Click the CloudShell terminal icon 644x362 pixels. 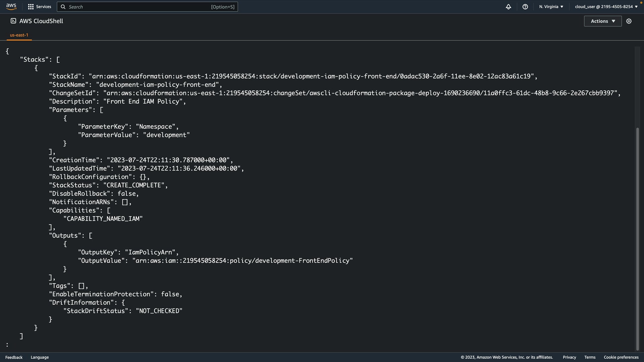point(13,21)
